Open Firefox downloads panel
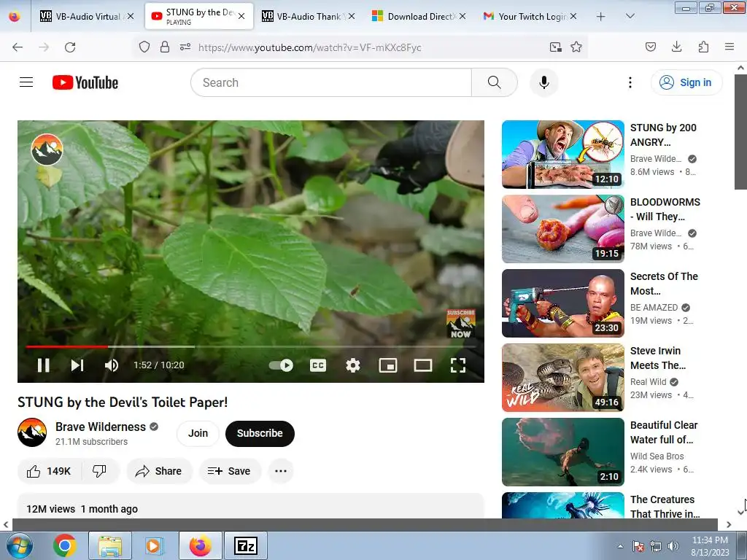 pos(676,47)
